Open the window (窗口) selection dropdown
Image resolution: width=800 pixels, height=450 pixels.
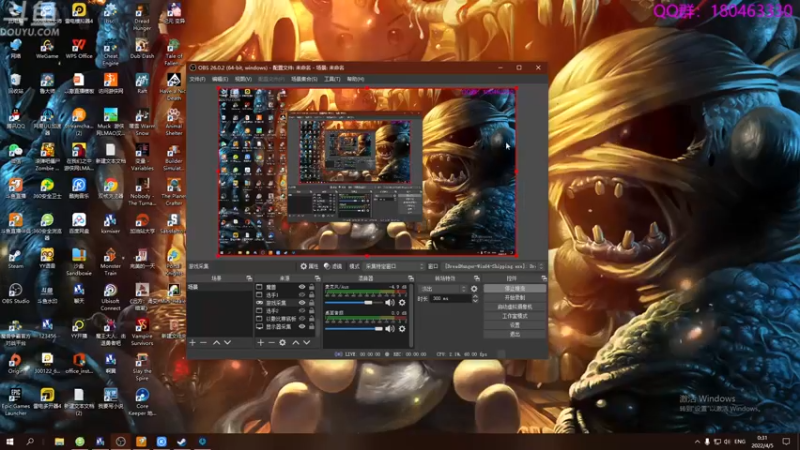493,266
